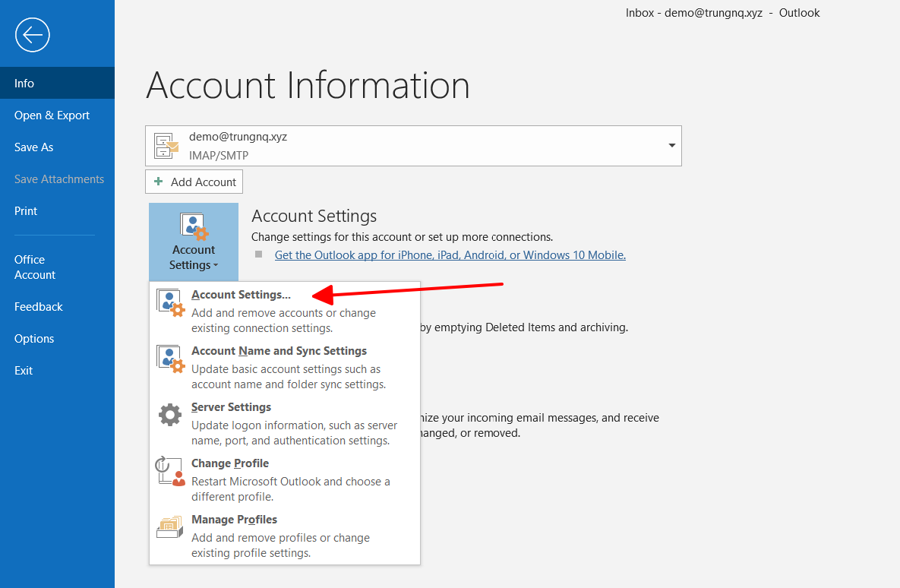
Task: Open the Get the Outlook app link
Action: (x=450, y=255)
